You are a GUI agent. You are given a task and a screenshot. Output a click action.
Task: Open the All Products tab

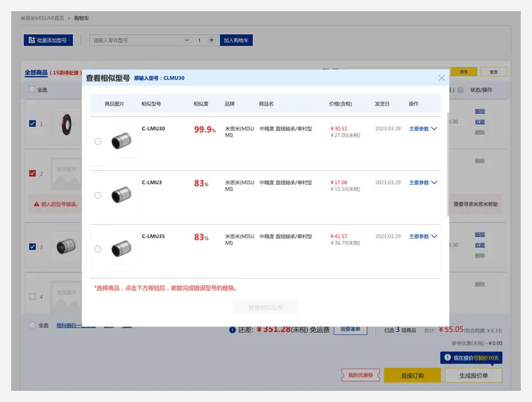point(36,73)
